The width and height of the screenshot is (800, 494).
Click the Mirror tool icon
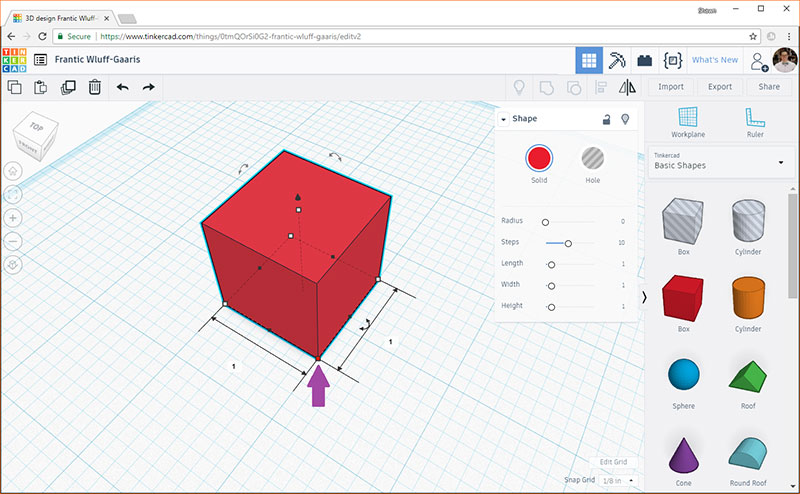627,88
